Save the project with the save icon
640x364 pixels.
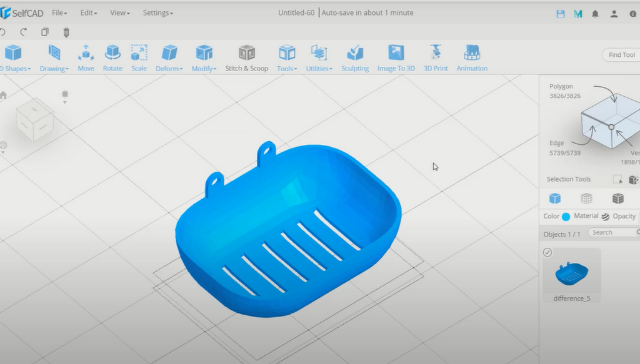point(560,13)
